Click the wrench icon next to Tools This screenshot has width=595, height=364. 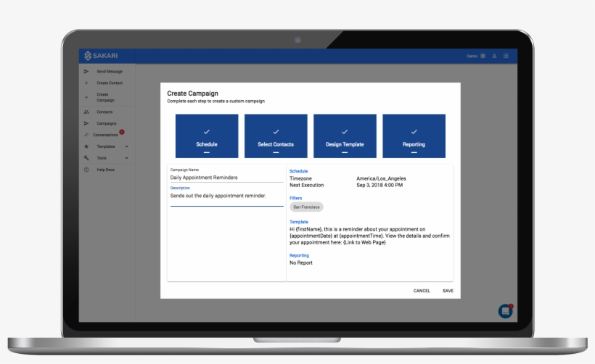[x=86, y=158]
